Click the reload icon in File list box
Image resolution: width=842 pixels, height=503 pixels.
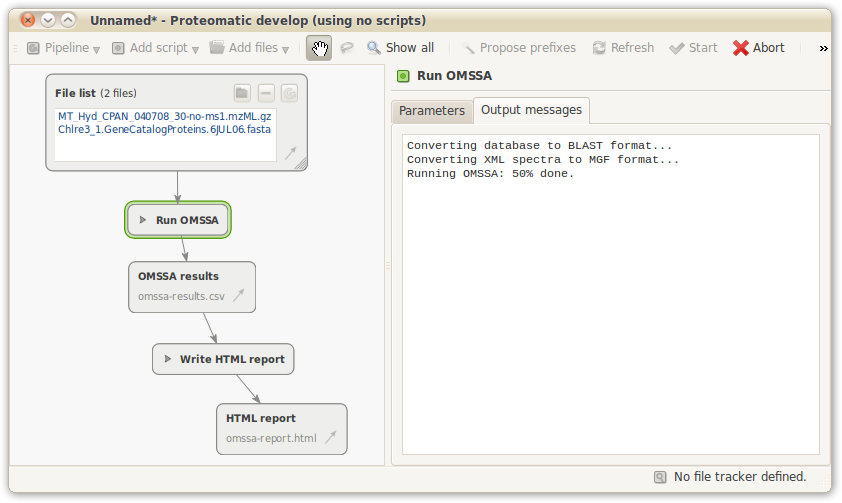point(288,93)
